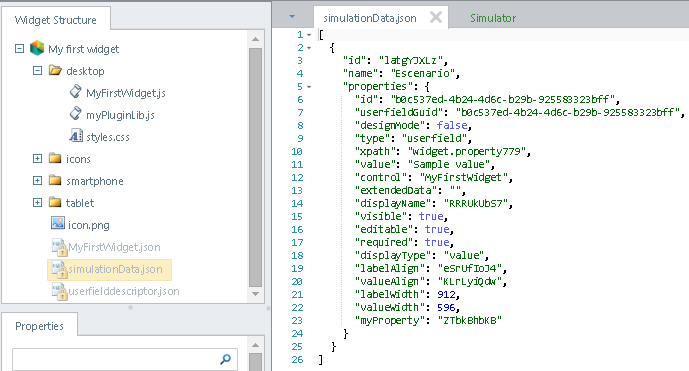The image size is (689, 371).
Task: Select the My first widget root label
Action: [83, 49]
